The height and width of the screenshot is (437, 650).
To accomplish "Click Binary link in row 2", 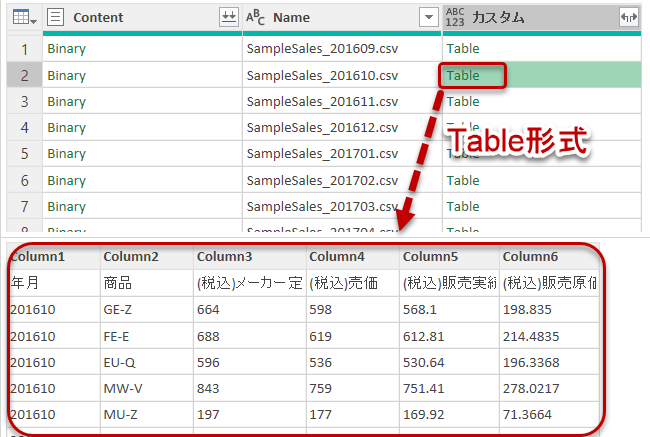I will [x=66, y=75].
